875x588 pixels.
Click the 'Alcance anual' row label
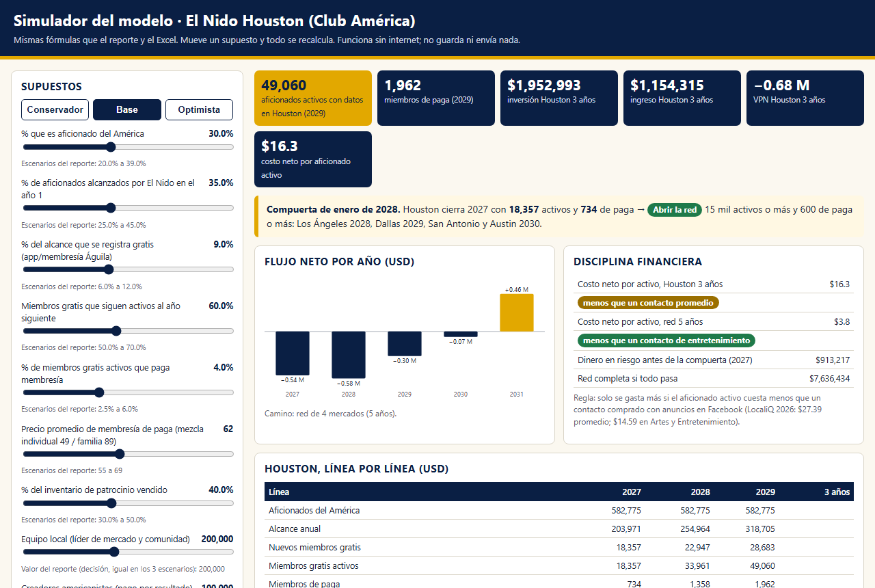point(295,529)
